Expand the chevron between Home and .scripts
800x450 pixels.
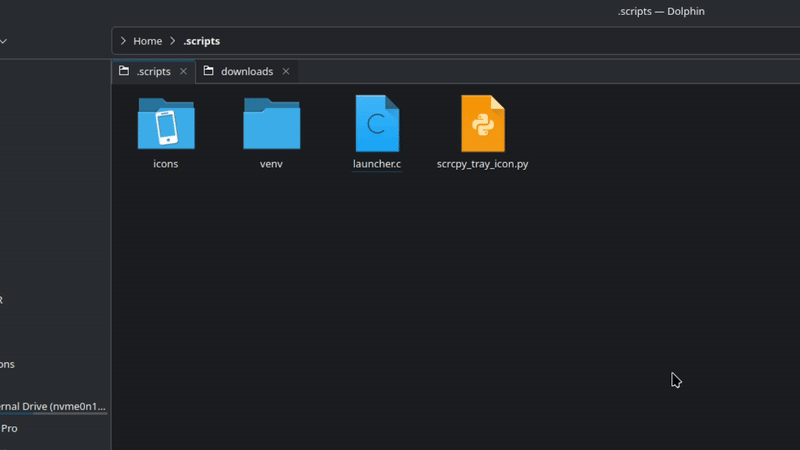[x=172, y=41]
